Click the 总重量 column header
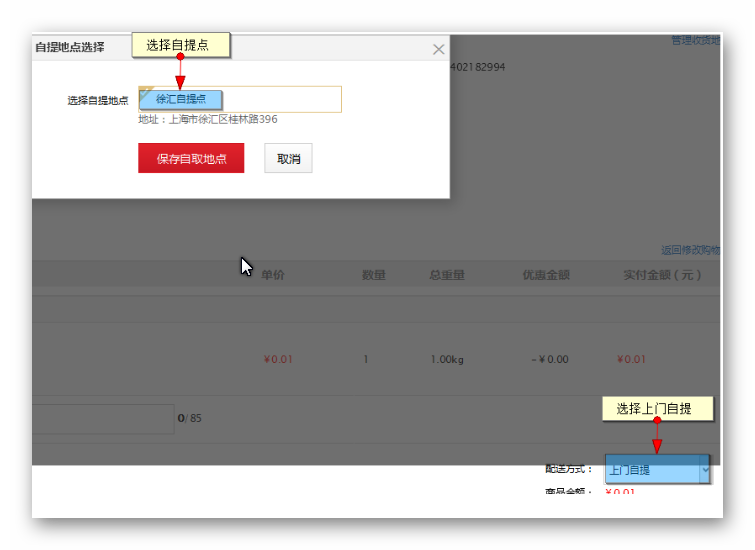This screenshot has height=550, width=755. [x=447, y=275]
